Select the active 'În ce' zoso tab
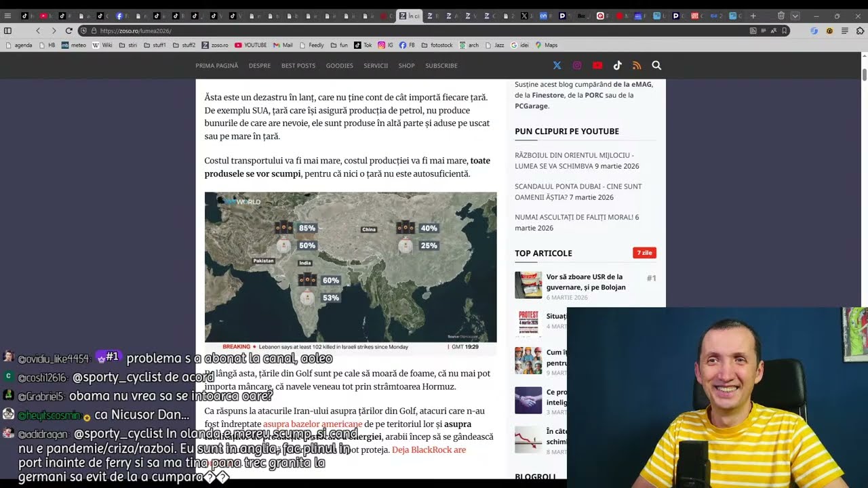Image resolution: width=868 pixels, height=488 pixels. coord(410,16)
